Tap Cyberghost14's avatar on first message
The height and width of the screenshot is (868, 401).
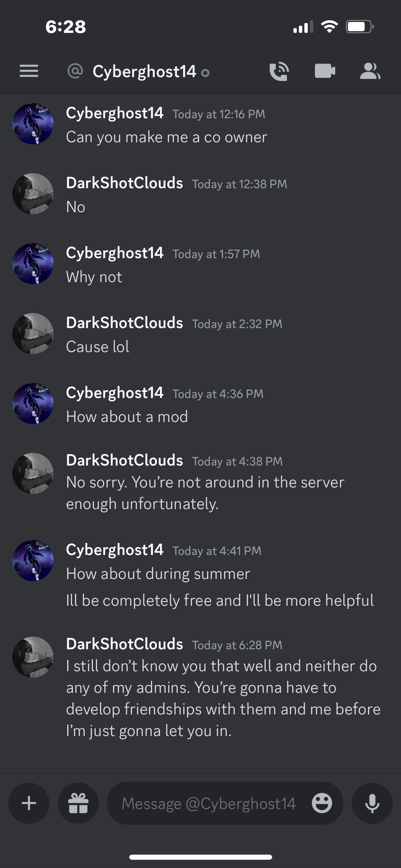[x=33, y=124]
